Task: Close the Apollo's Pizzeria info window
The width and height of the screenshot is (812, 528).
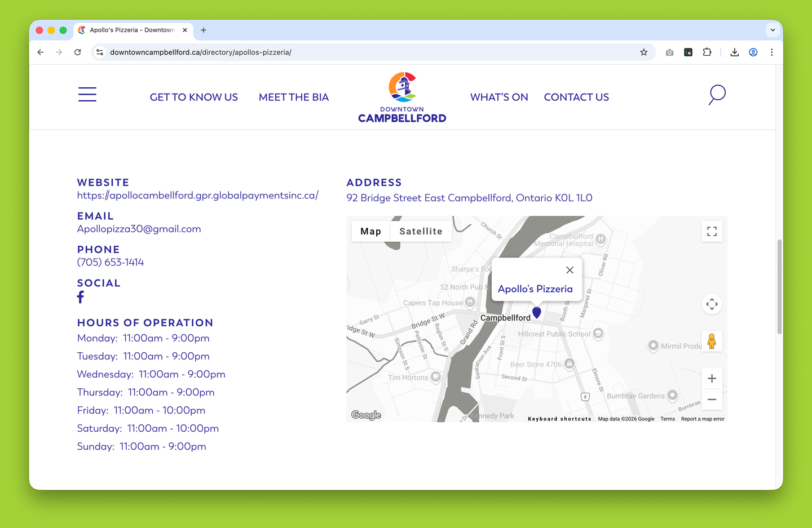Action: (570, 270)
